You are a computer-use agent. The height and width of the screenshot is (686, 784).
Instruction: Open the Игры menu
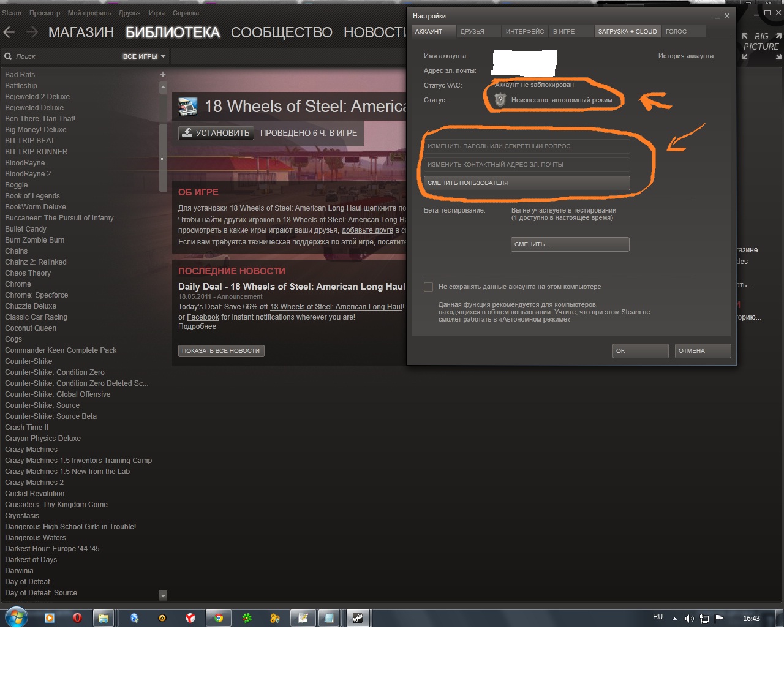156,13
